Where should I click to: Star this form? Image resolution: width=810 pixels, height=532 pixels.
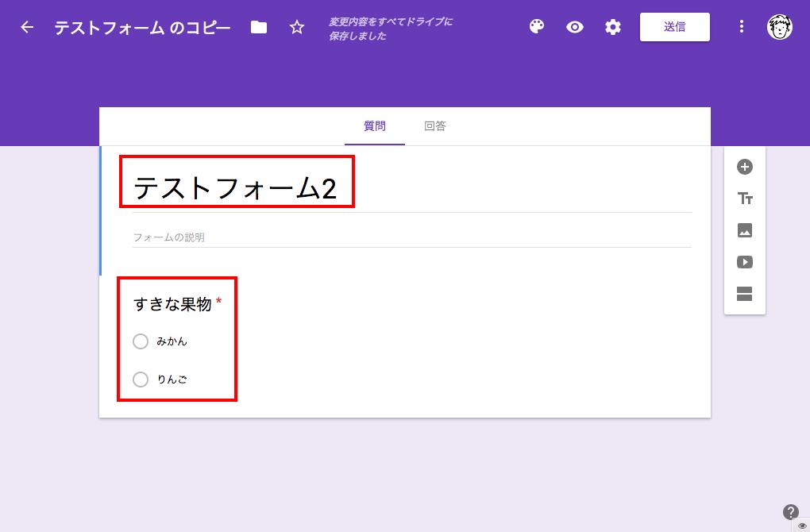click(296, 27)
